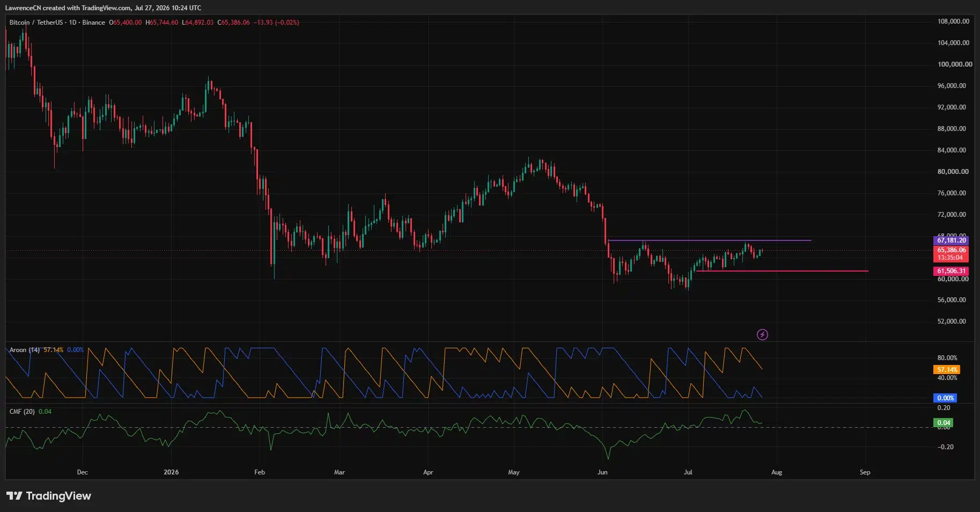Click the -0.20 CMF scale label
Screen dimensions: 980x512
[945, 447]
